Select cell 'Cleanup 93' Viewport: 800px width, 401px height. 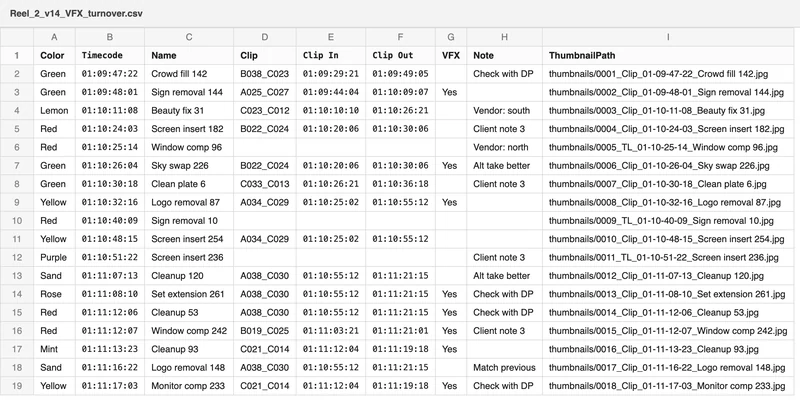click(189, 349)
